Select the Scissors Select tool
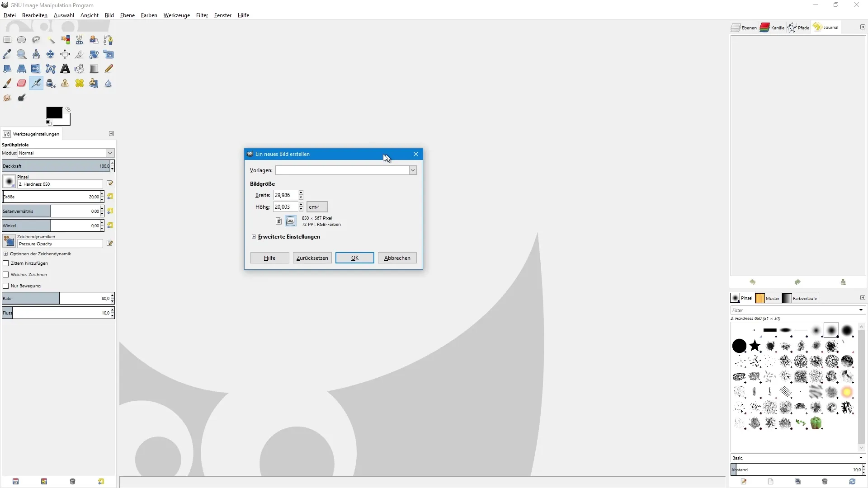The width and height of the screenshot is (868, 488). pyautogui.click(x=80, y=40)
